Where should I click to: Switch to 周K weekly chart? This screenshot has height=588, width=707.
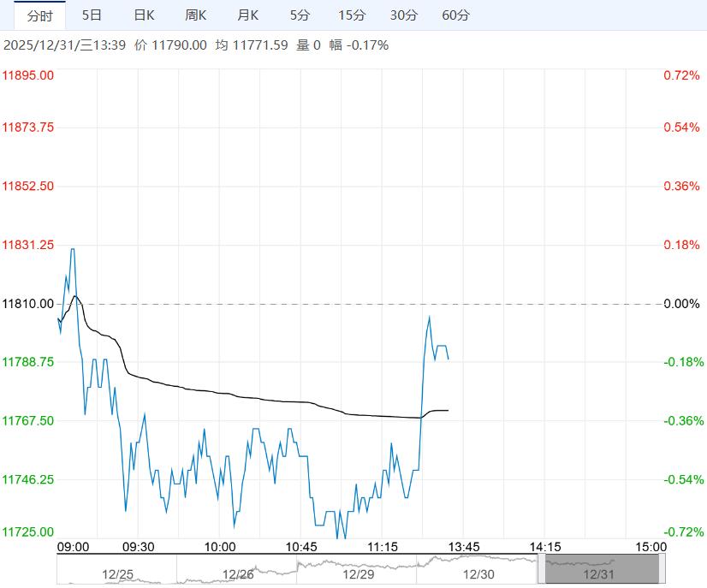coord(196,15)
